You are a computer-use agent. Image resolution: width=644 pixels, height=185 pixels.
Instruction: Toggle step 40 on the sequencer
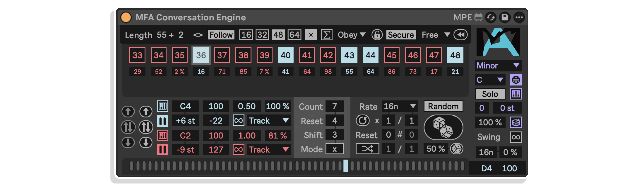coord(286,55)
